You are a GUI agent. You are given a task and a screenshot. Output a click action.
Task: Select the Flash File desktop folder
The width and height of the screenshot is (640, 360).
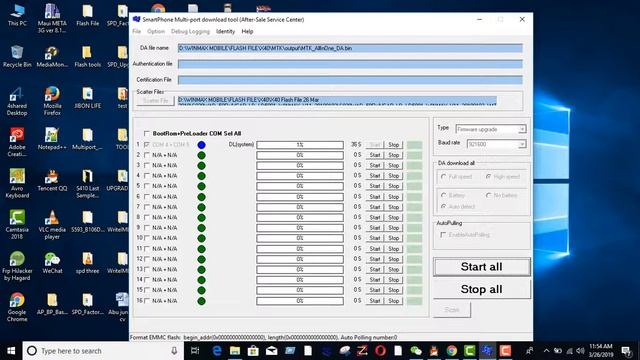click(87, 16)
